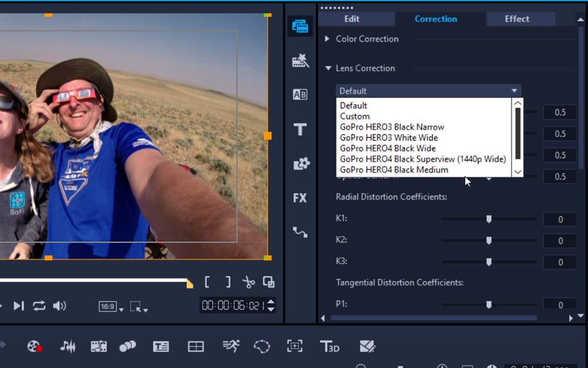Screen dimensions: 588x368
Task: Collapse the Lens Correction section
Action: point(328,69)
